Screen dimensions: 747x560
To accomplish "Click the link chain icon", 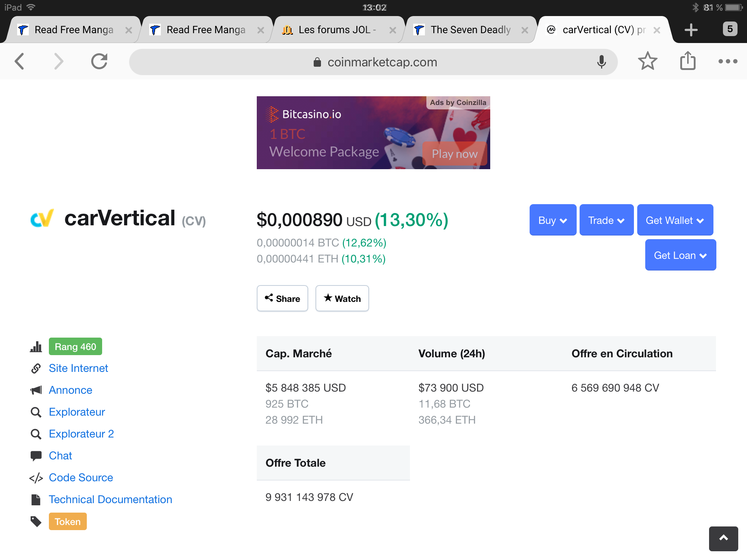I will pos(36,368).
